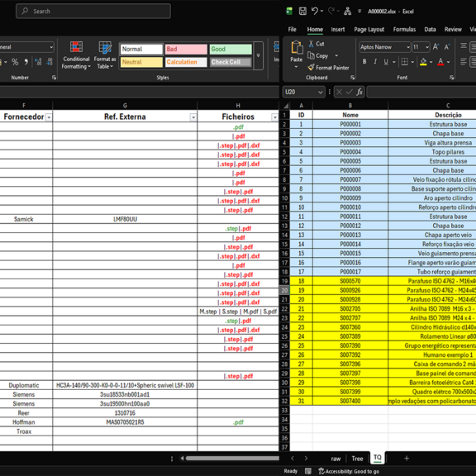Click the Insert Function fx icon

(x=359, y=92)
